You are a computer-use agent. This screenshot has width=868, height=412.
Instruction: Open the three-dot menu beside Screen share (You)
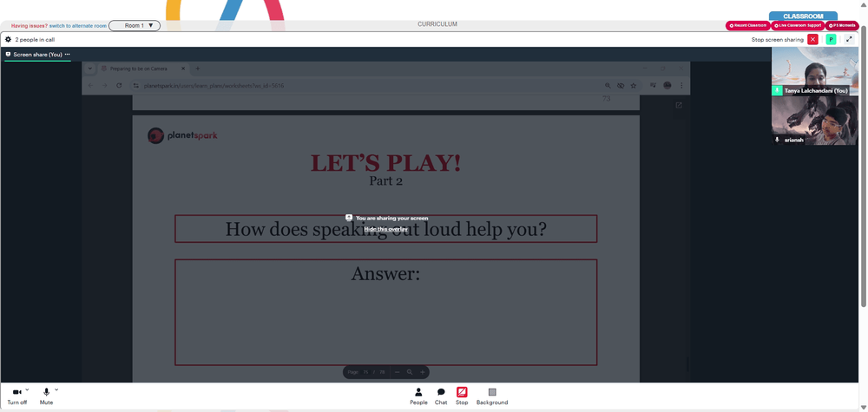coord(68,54)
